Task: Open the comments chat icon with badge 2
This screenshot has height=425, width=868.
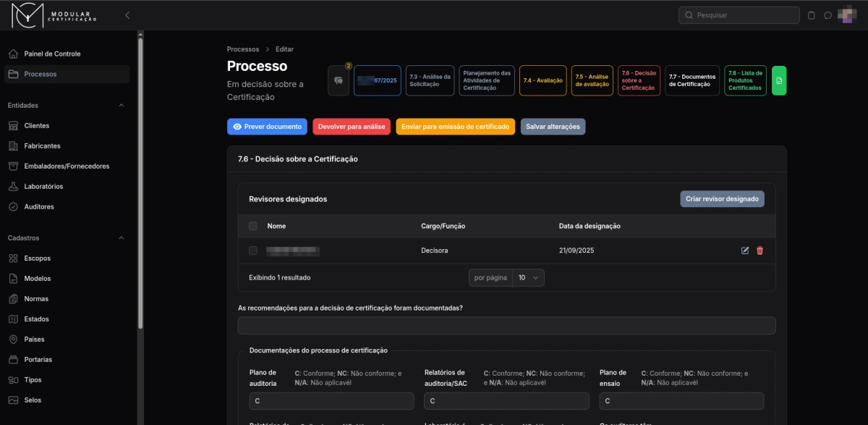Action: 338,80
